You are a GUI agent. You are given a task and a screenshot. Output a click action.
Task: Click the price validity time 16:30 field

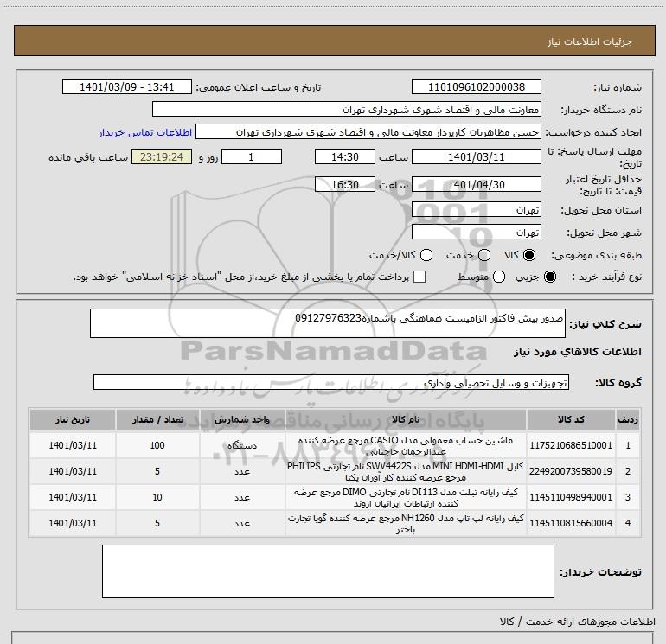pos(345,184)
